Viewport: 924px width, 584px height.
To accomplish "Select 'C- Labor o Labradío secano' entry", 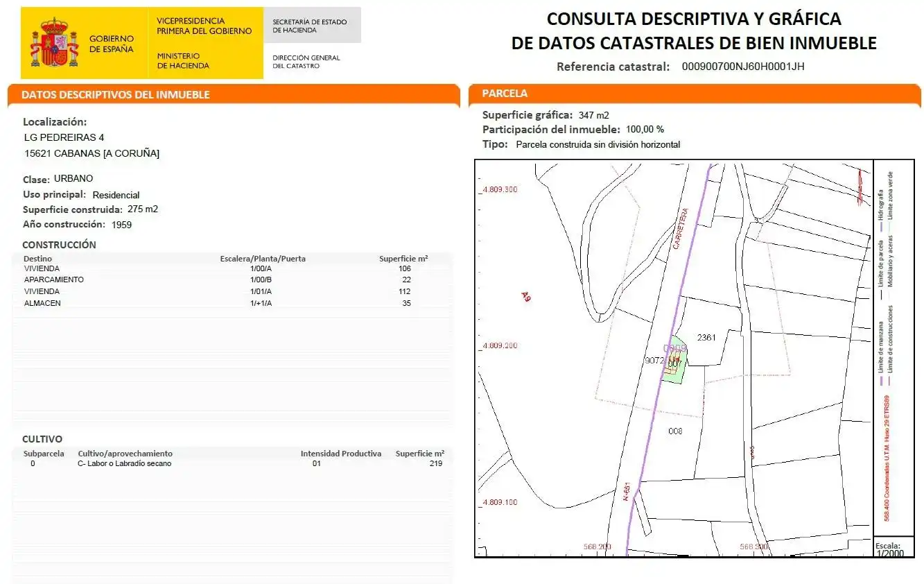I will pos(124,463).
